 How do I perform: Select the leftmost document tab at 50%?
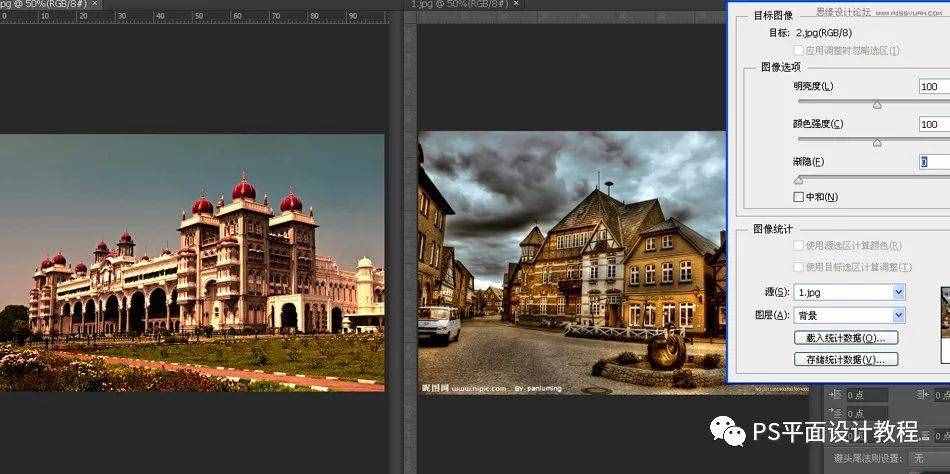[40, 5]
